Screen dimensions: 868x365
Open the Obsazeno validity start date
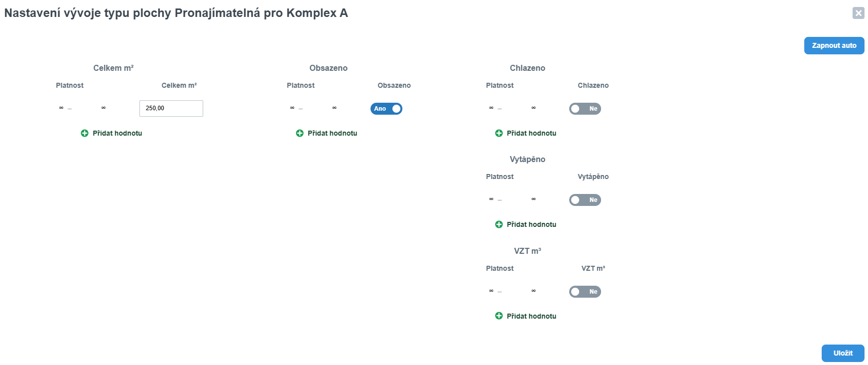click(292, 108)
